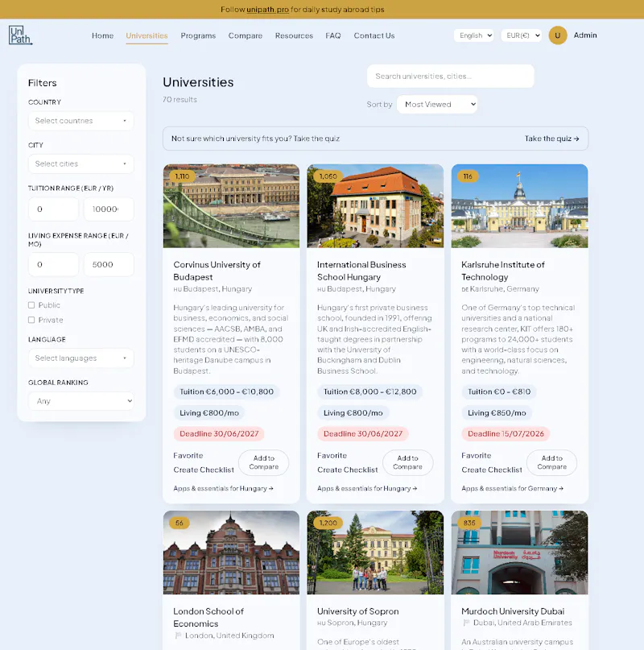Favorite International Business School Hungary

332,456
